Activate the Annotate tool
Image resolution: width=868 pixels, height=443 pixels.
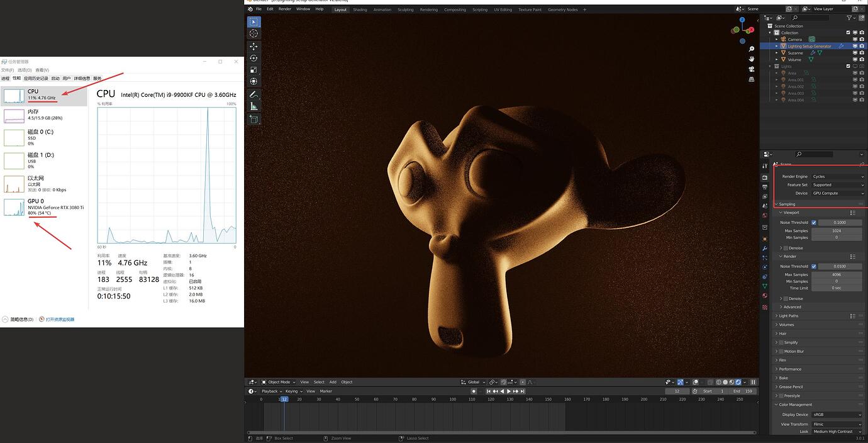pyautogui.click(x=253, y=93)
